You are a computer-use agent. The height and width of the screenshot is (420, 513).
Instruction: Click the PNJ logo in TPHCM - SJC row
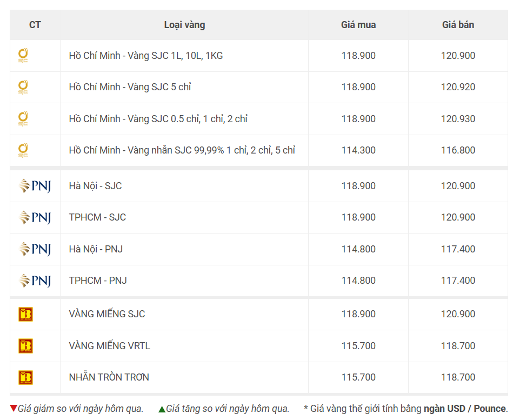[35, 217]
